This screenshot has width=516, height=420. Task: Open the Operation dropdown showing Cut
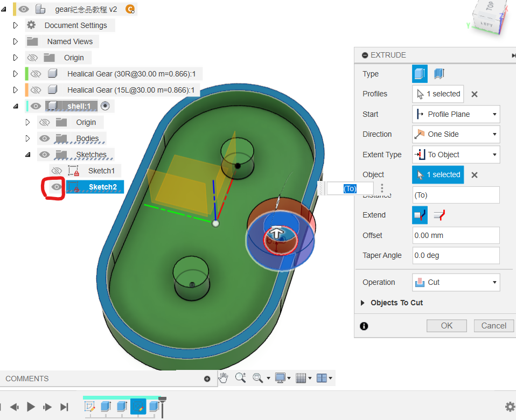click(x=456, y=282)
